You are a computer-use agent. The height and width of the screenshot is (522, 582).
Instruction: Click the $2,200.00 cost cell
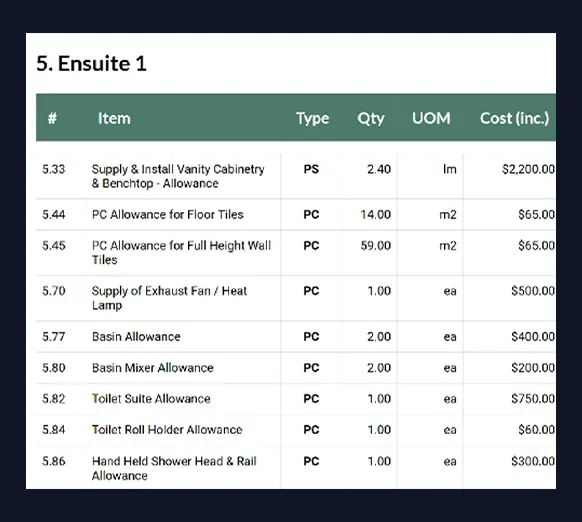click(529, 169)
